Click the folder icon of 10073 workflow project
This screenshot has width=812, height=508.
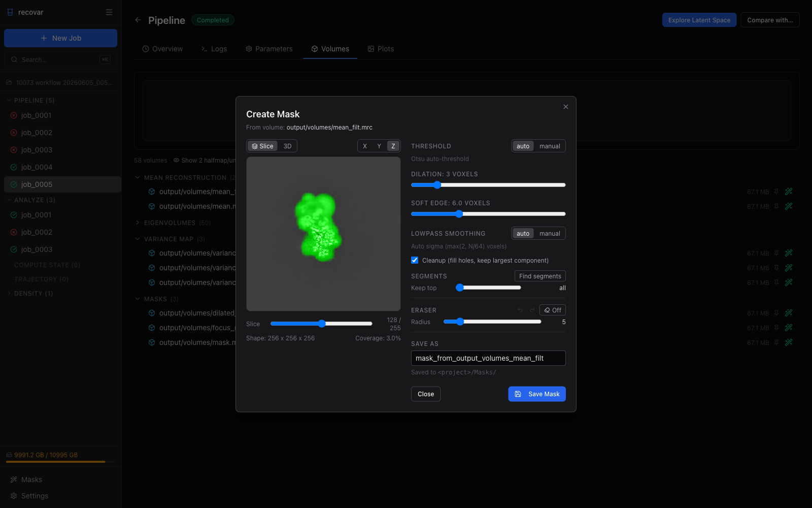coord(9,82)
